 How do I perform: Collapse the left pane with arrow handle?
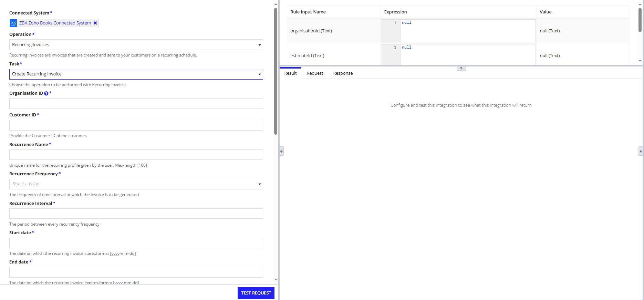[x=281, y=151]
